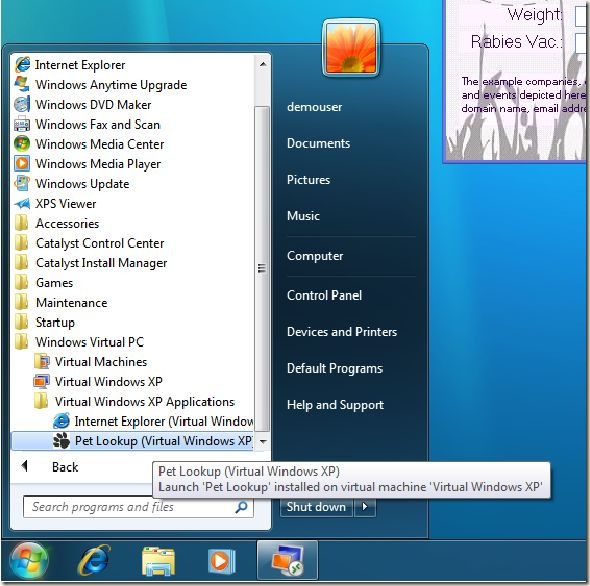Screen dimensions: 590x586
Task: Select the Windows Update label
Action: click(82, 184)
